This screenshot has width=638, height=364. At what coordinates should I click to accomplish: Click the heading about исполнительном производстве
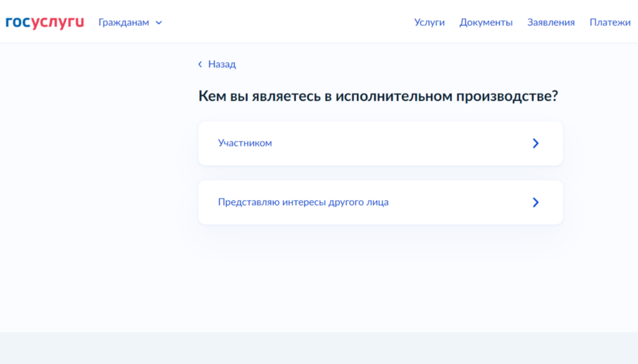[378, 96]
